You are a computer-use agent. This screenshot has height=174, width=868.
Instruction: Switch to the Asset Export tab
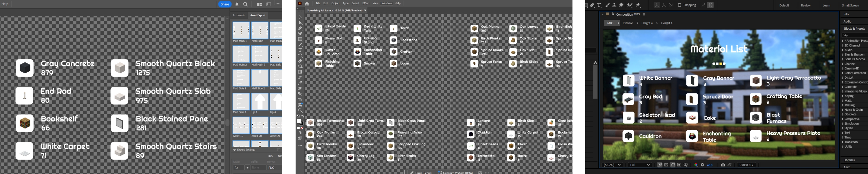258,15
